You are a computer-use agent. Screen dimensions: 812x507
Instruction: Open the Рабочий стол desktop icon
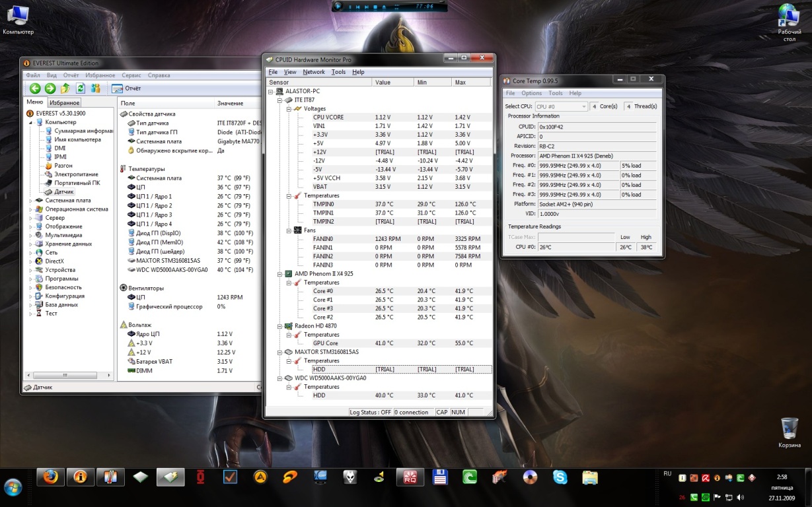790,22
